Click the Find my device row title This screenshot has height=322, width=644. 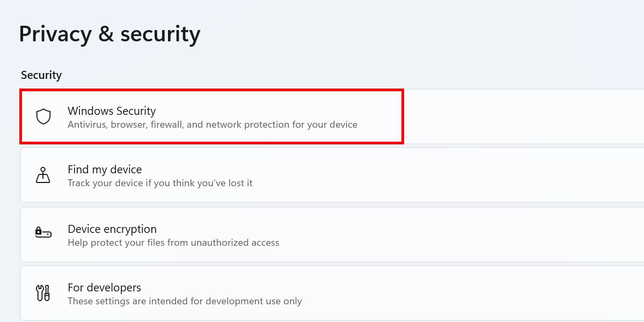105,170
